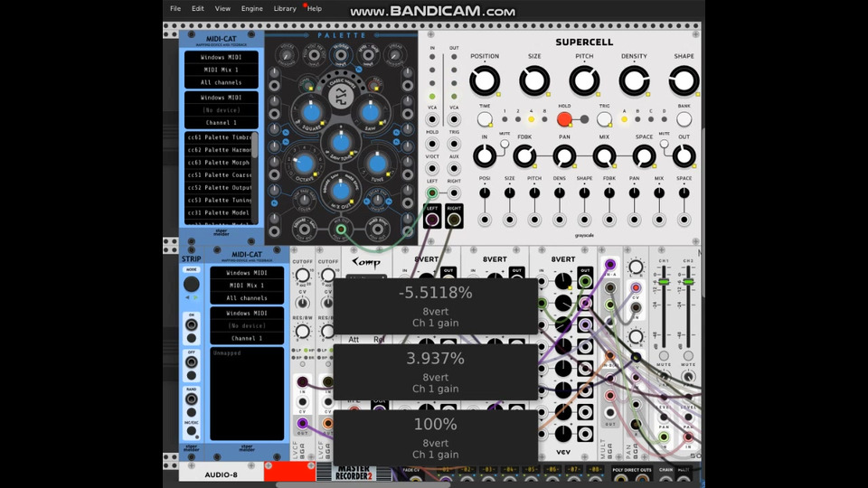Click Palette model selector waveform button
The width and height of the screenshot is (868, 488).
[341, 97]
